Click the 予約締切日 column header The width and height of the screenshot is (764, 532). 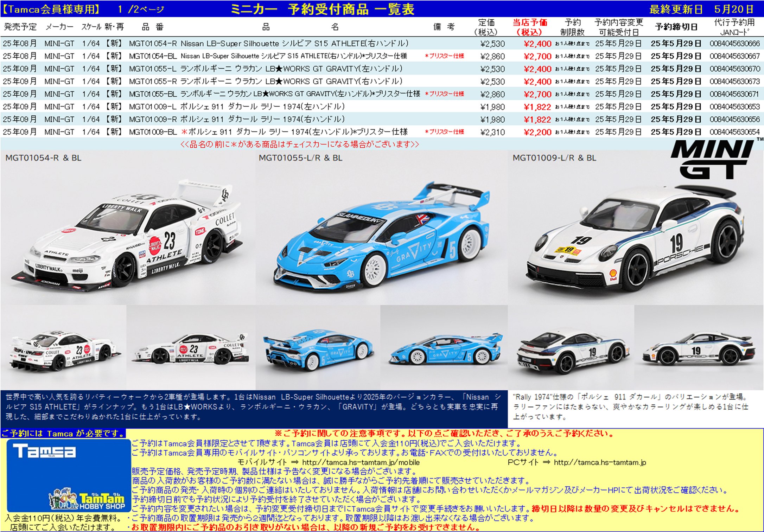pos(676,27)
